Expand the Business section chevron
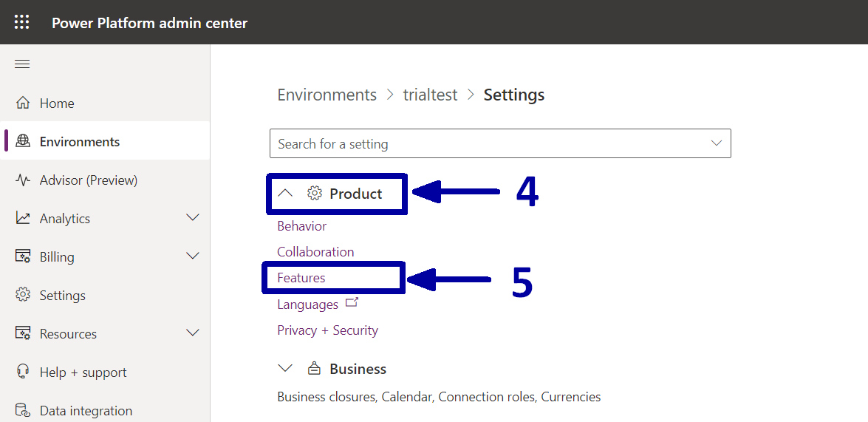Screen dimensions: 868x422 tap(285, 368)
